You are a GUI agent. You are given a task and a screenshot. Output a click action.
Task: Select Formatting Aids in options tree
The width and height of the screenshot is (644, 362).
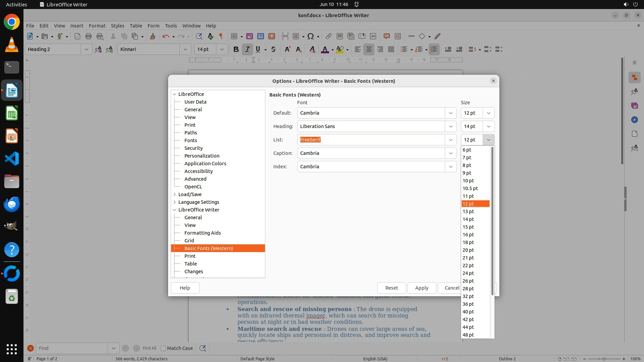(202, 233)
